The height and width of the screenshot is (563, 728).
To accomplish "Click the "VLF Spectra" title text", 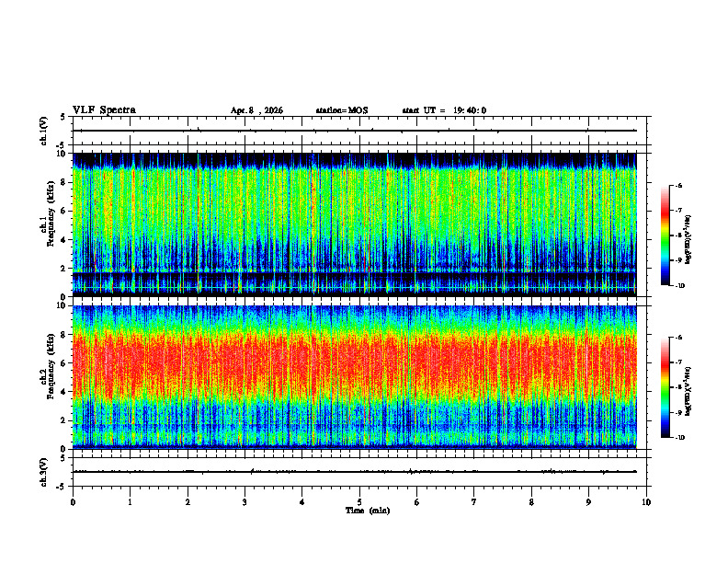I will click(x=104, y=110).
